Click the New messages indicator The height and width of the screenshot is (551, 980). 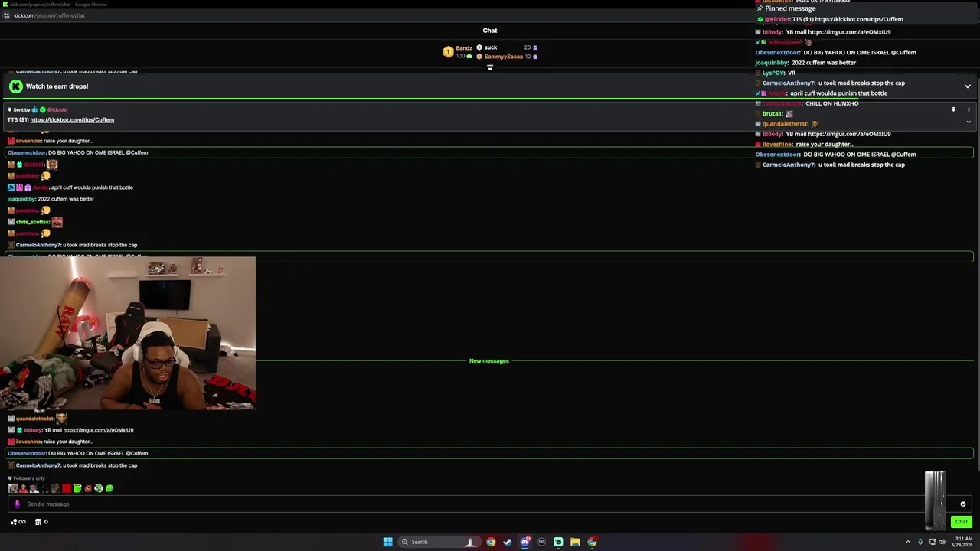click(489, 361)
